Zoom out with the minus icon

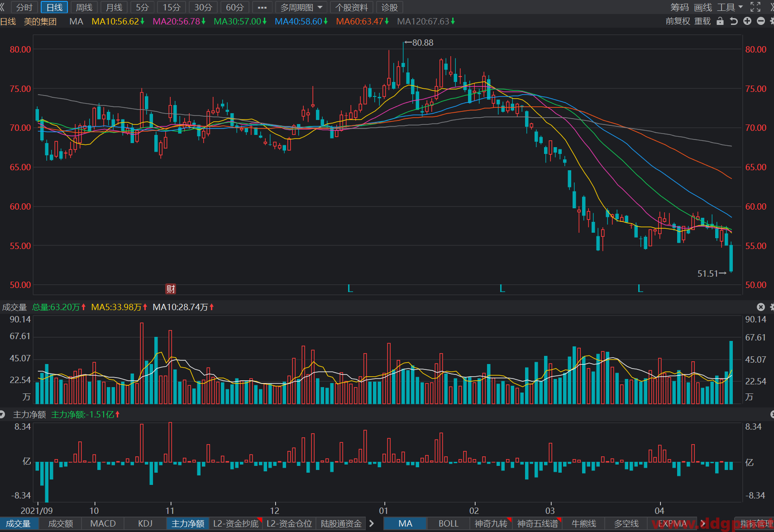pyautogui.click(x=761, y=21)
